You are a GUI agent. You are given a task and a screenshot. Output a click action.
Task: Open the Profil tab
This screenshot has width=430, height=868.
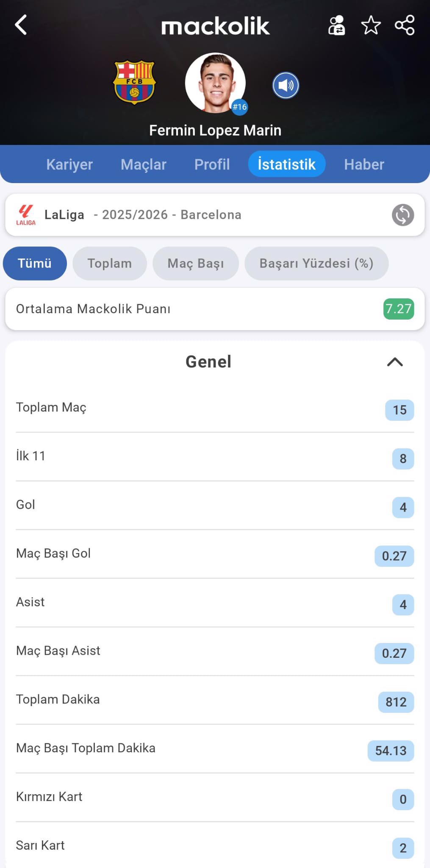212,164
